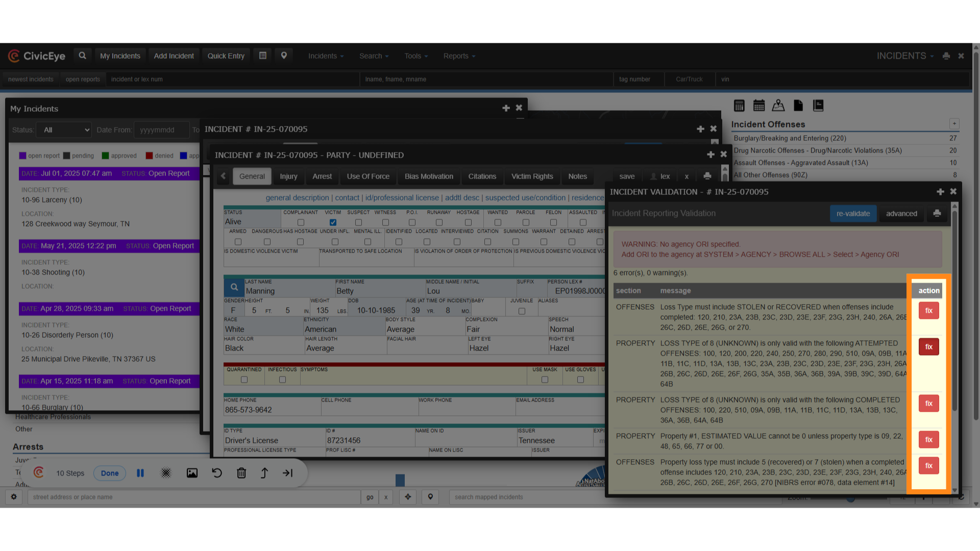Jump to the contact section link
The image size is (980, 551).
click(x=347, y=197)
